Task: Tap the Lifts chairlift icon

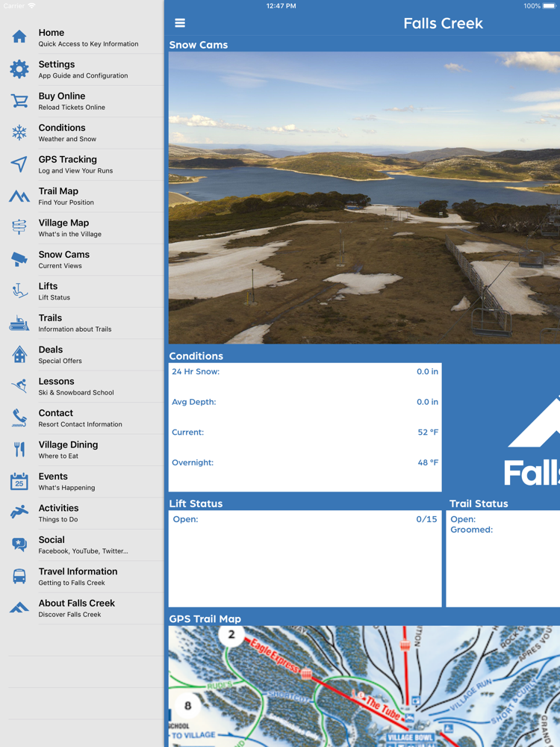Action: 19,291
